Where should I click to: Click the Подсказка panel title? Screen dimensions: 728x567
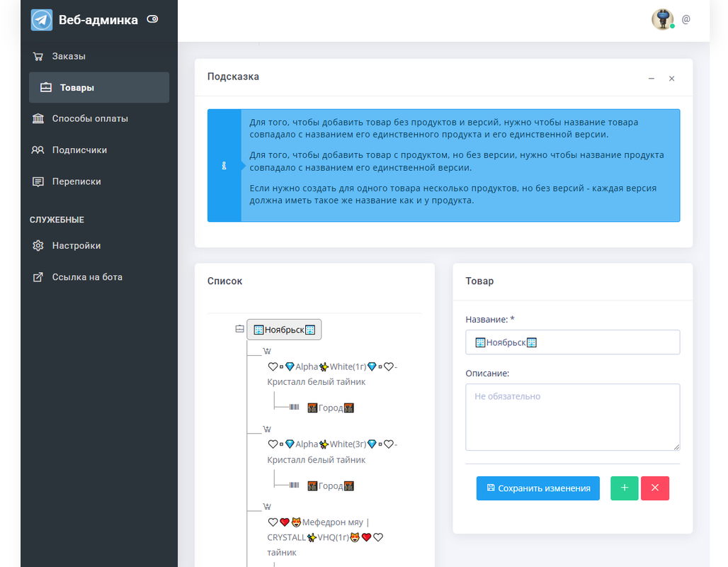(233, 77)
